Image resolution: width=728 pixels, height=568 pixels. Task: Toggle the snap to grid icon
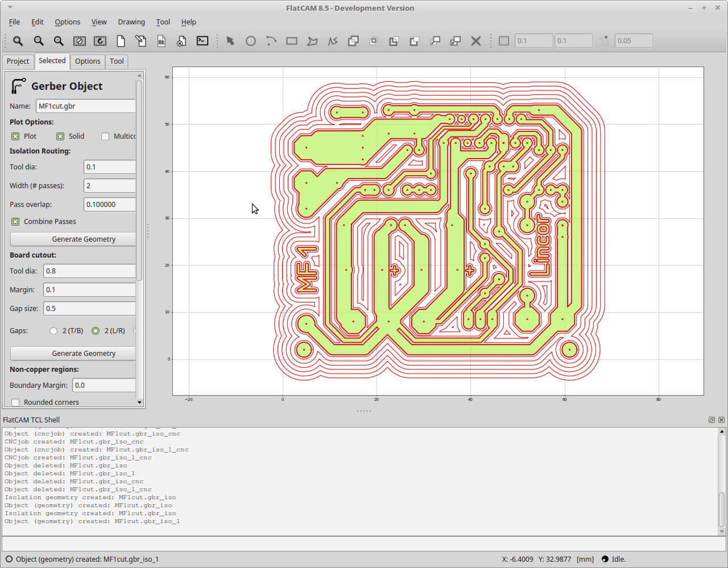pyautogui.click(x=504, y=41)
